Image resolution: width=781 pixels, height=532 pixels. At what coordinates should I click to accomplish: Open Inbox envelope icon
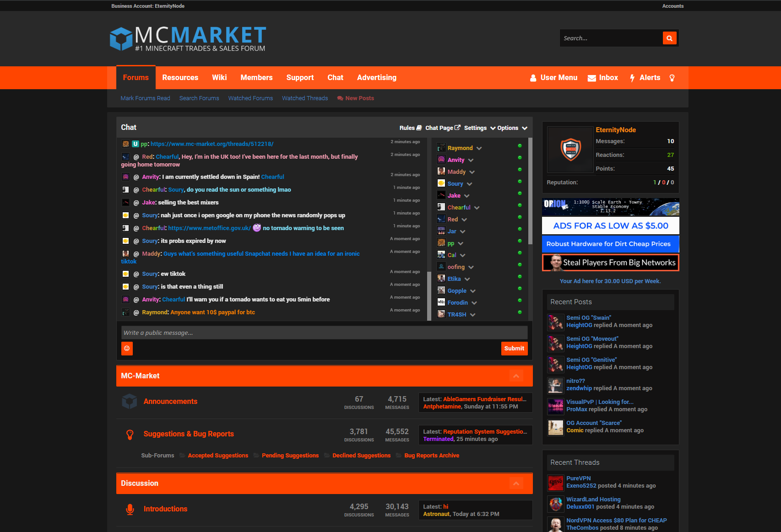pyautogui.click(x=592, y=78)
